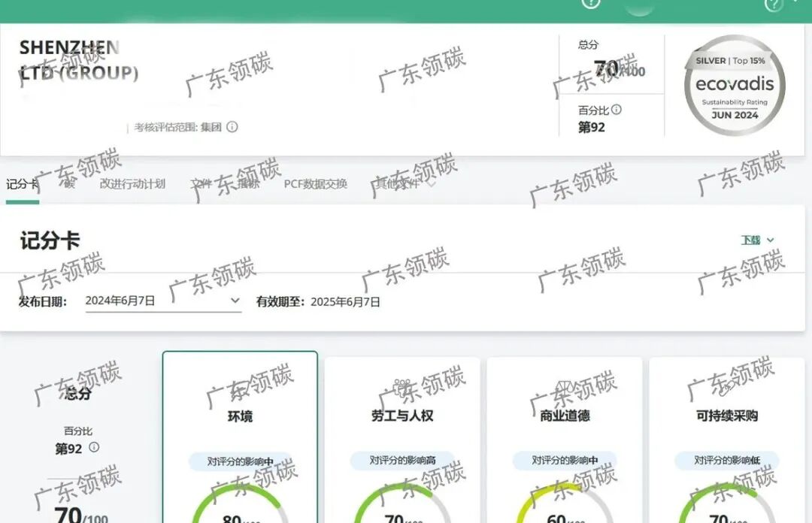Viewport: 812px width, 523px height.
Task: Click the user avatar at the top of page
Action: click(639, 6)
